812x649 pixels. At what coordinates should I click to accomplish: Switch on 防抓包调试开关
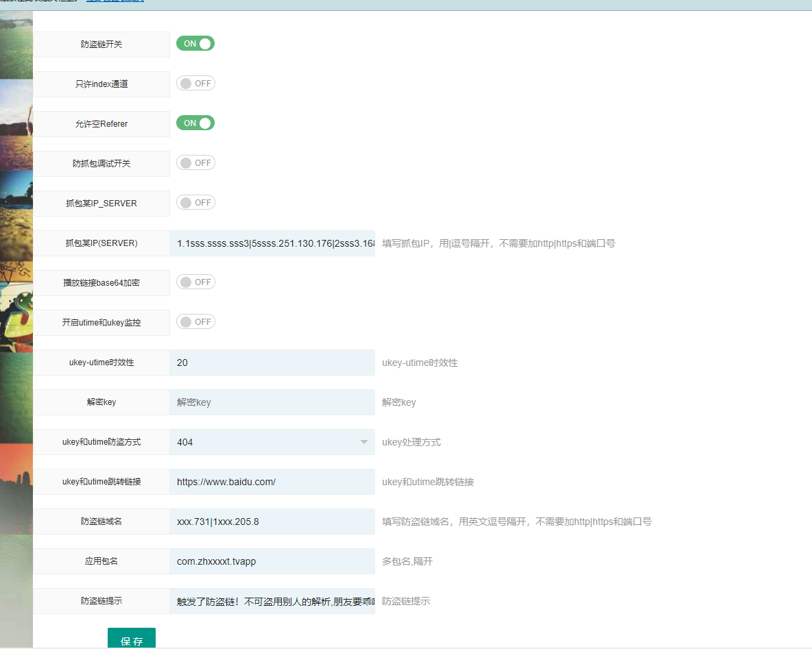point(195,163)
